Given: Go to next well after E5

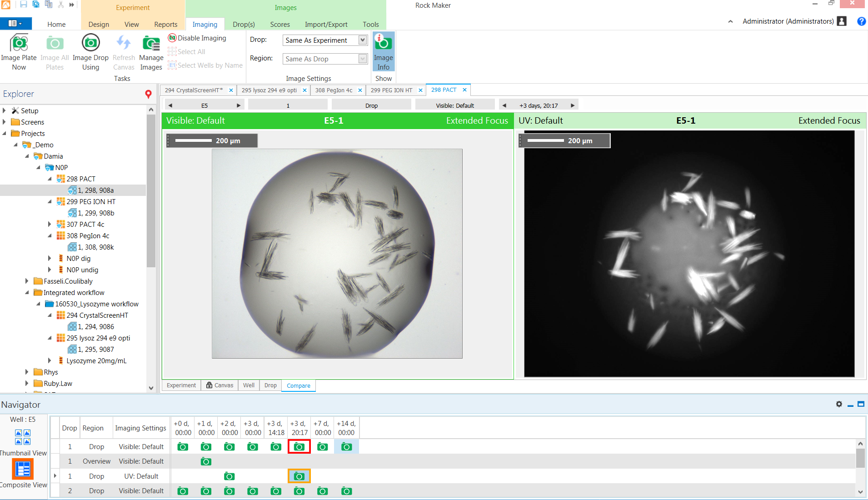Looking at the screenshot, I should [239, 105].
